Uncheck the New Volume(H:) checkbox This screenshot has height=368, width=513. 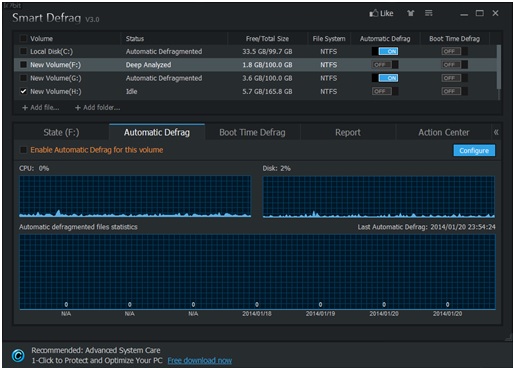[x=23, y=91]
